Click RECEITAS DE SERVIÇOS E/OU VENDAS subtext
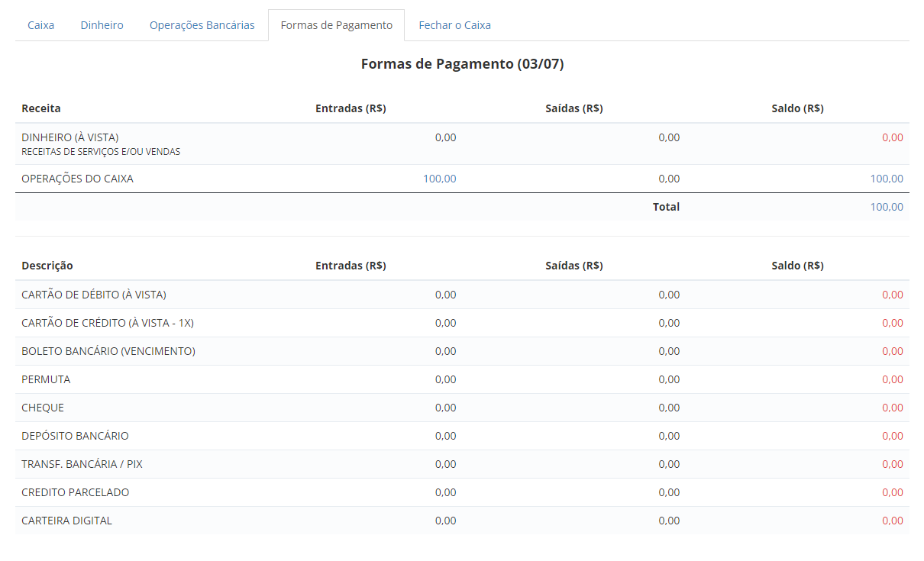Image resolution: width=924 pixels, height=561 pixels. (101, 152)
